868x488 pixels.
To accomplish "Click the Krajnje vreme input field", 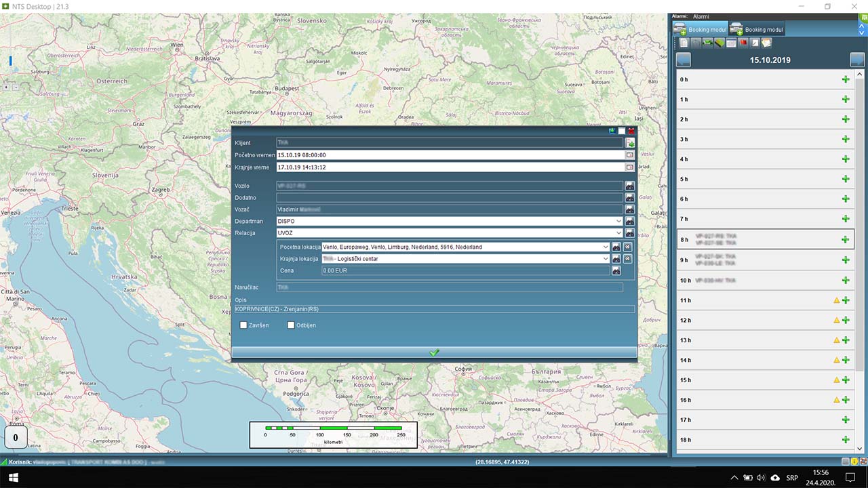I will point(450,167).
